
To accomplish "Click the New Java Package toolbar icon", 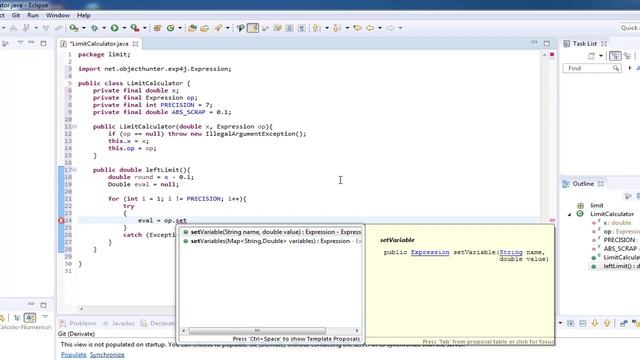I will tap(157, 28).
